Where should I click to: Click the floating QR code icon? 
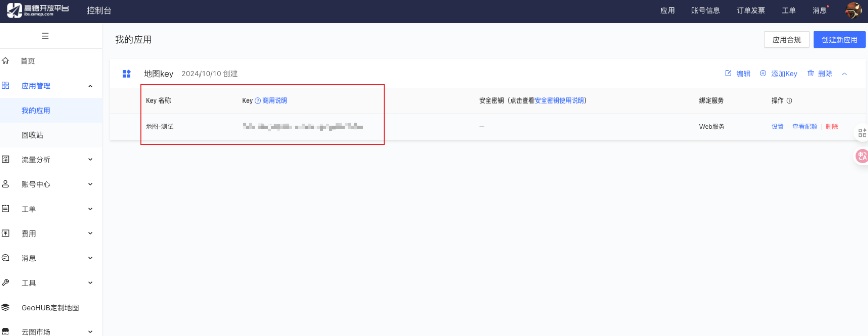(862, 133)
